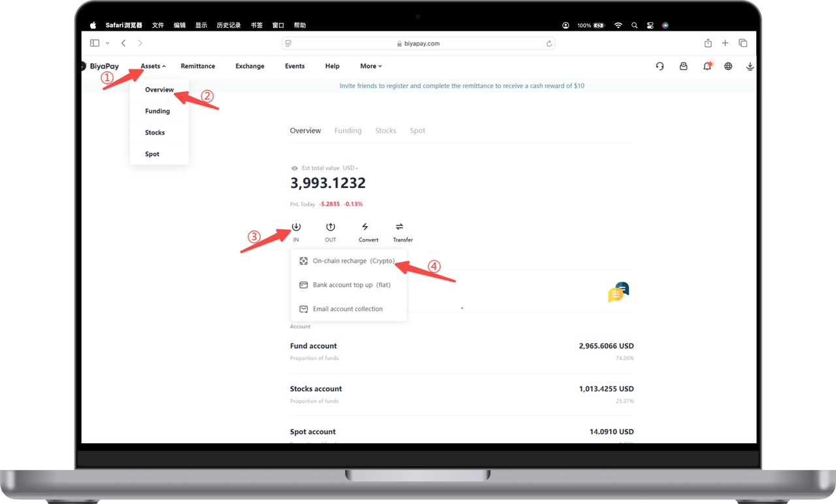
Task: Click the total value 3,993.1232
Action: coord(328,183)
